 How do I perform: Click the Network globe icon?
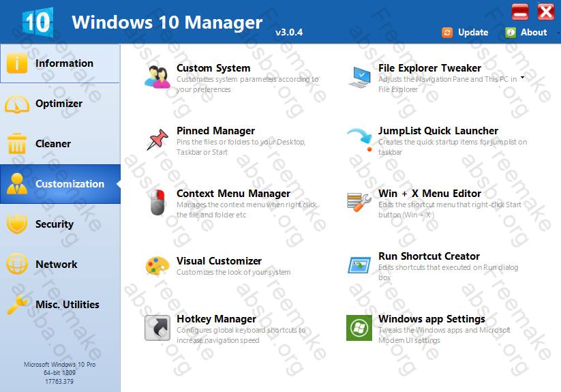[x=17, y=264]
